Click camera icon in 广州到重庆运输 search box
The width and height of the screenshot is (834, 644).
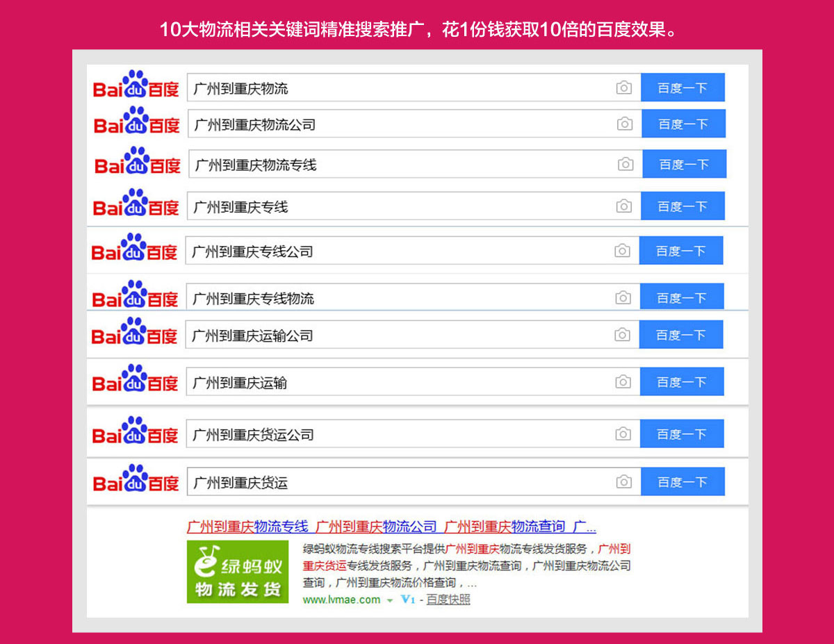pyautogui.click(x=623, y=382)
